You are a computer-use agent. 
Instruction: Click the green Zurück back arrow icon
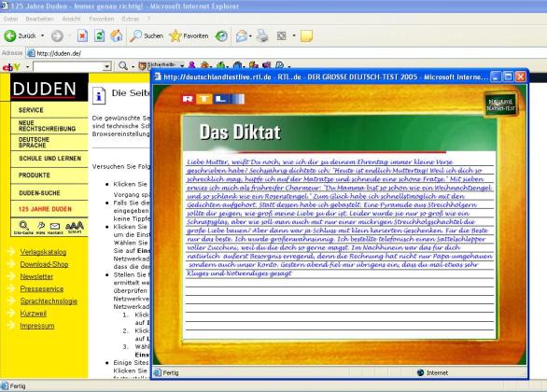click(10, 35)
